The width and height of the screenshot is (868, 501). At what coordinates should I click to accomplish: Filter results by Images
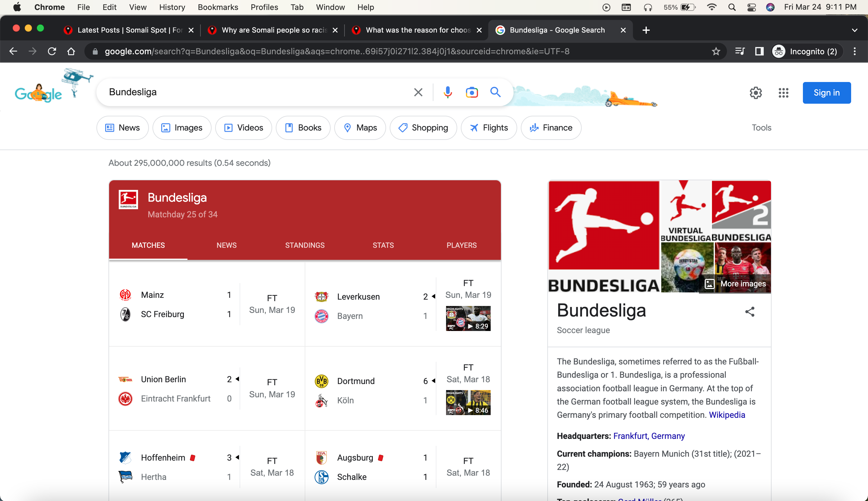click(x=182, y=128)
